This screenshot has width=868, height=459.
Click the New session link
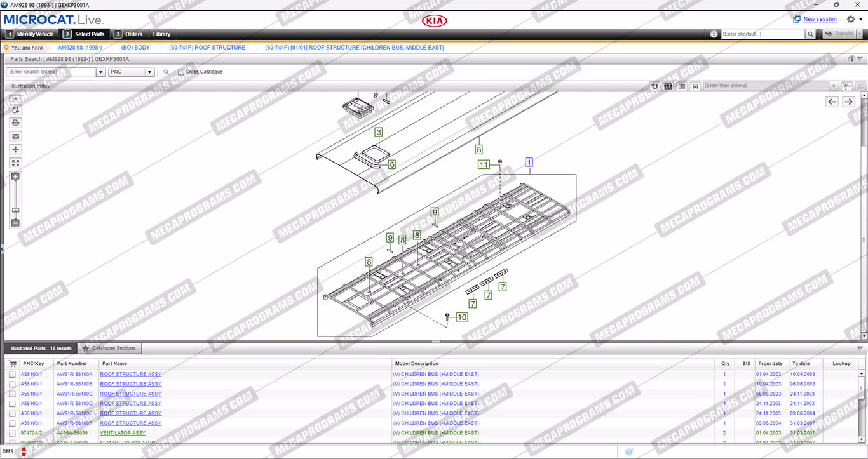click(820, 19)
